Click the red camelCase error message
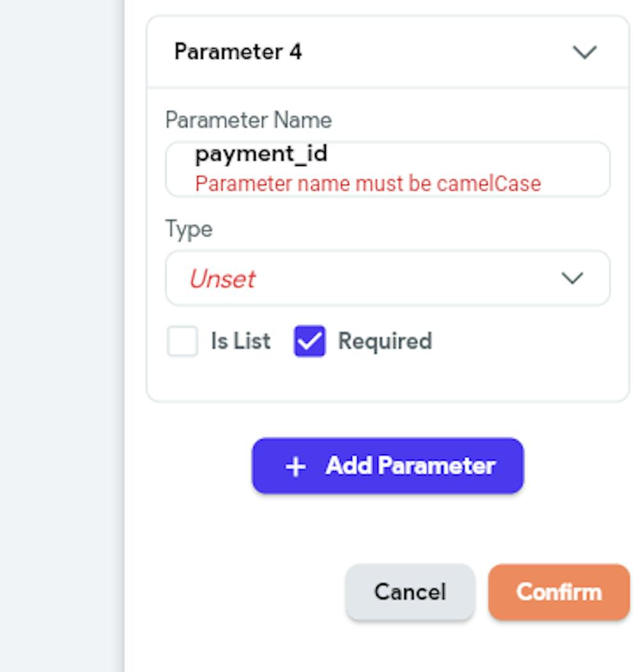 pos(368,184)
